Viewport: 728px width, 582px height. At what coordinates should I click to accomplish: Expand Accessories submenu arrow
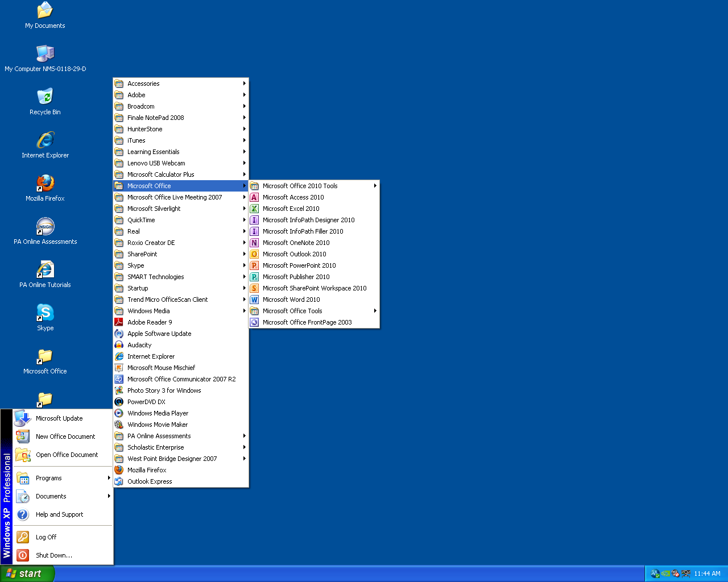pyautogui.click(x=245, y=84)
